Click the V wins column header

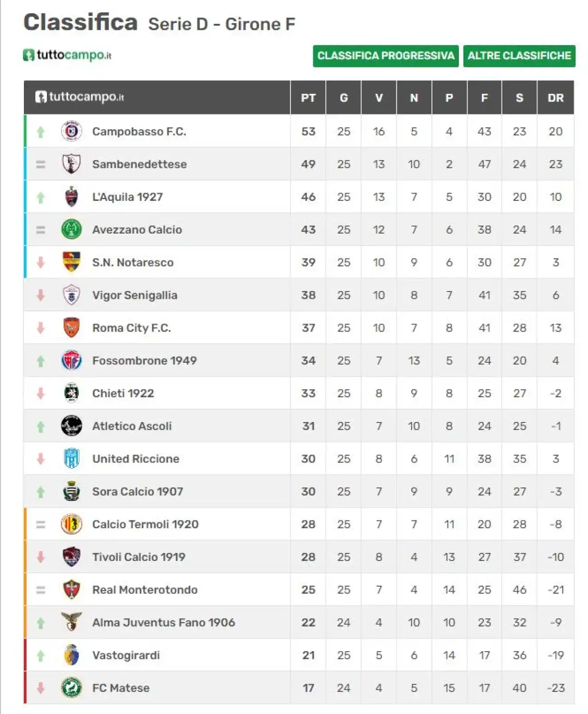coord(379,98)
